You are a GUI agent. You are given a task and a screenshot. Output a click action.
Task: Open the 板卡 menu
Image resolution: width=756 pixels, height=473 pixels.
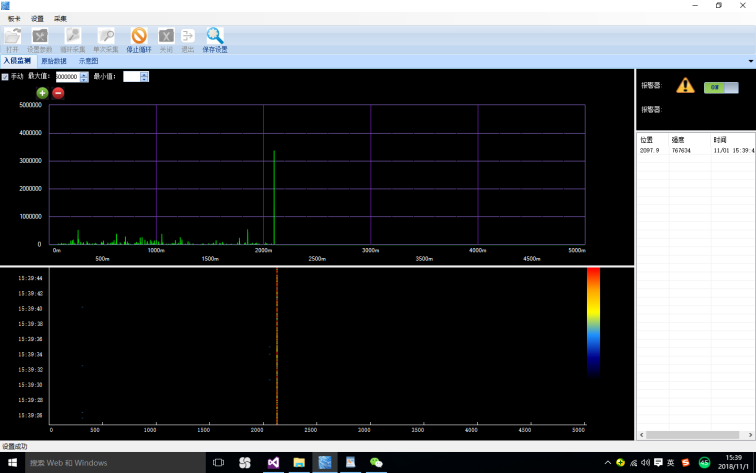pyautogui.click(x=14, y=19)
